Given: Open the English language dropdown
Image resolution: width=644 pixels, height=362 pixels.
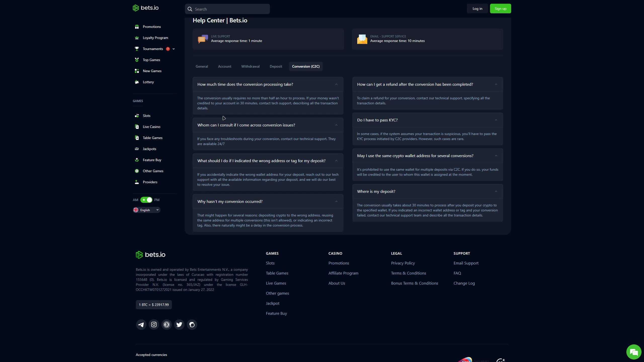Looking at the screenshot, I should (x=146, y=210).
